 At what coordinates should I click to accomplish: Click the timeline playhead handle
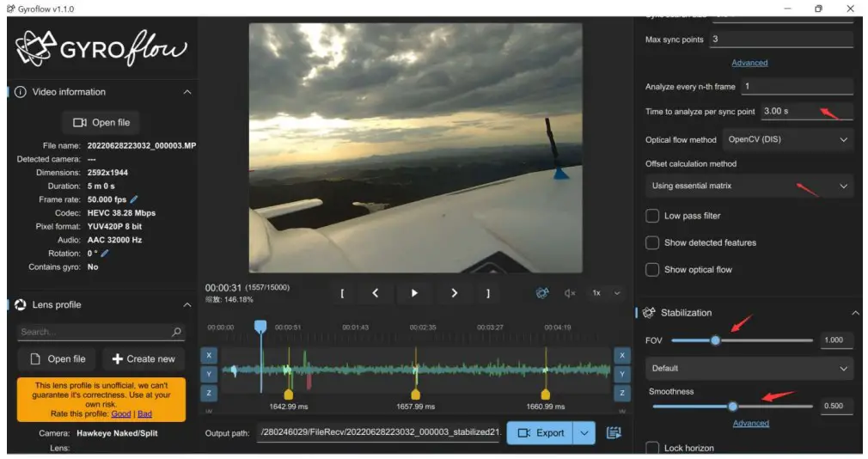coord(260,326)
